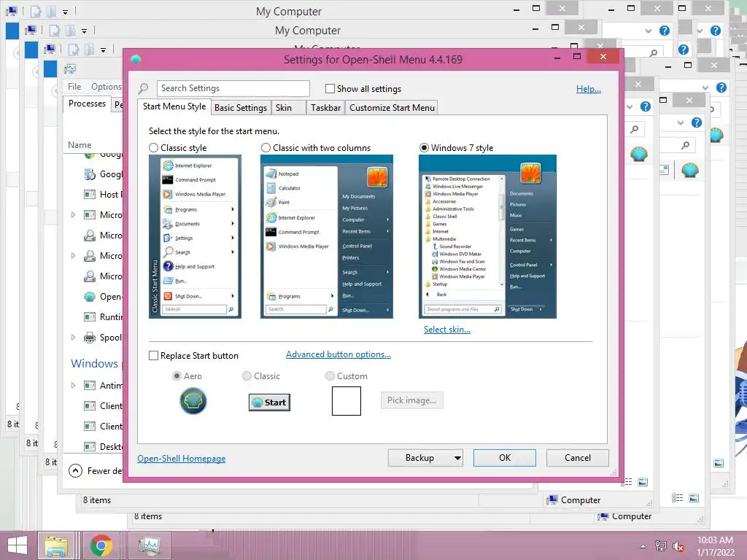Open Task Manager taskbar icon
747x560 pixels.
[149, 545]
